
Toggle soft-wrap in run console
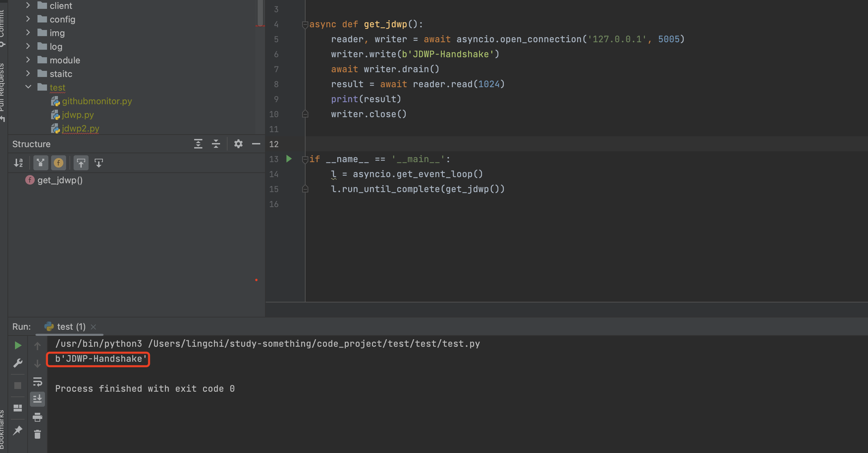click(x=37, y=381)
